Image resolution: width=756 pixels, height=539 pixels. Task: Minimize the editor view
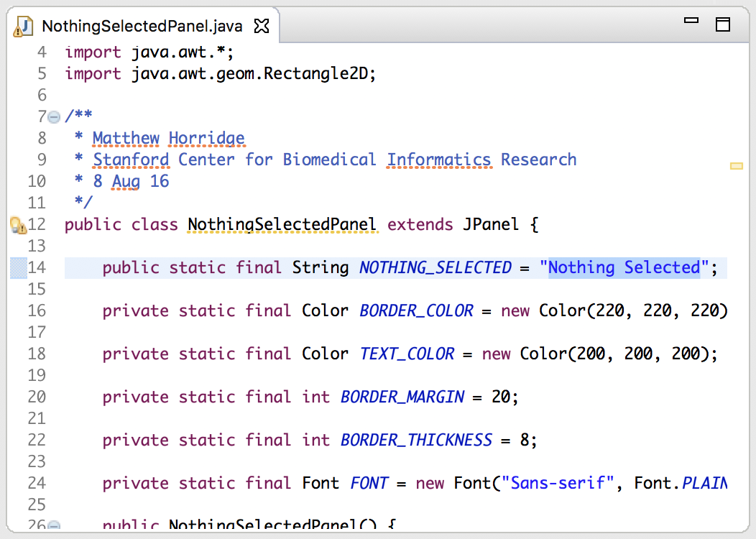pyautogui.click(x=691, y=20)
